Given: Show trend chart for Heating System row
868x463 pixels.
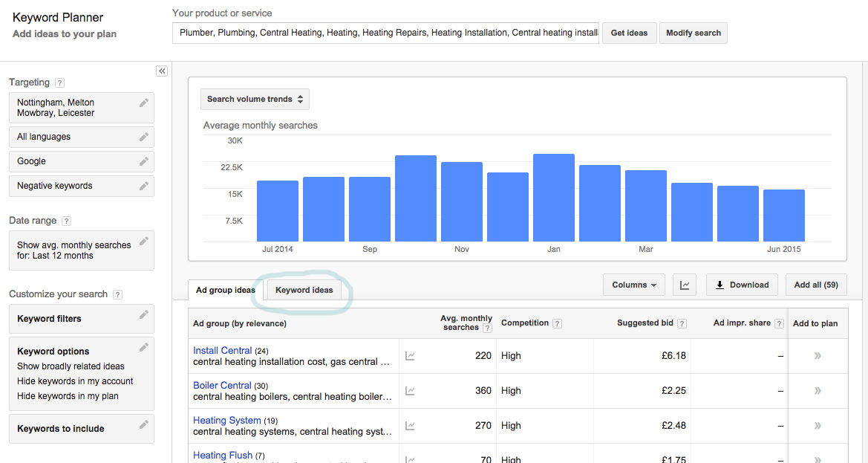Looking at the screenshot, I should pyautogui.click(x=410, y=426).
